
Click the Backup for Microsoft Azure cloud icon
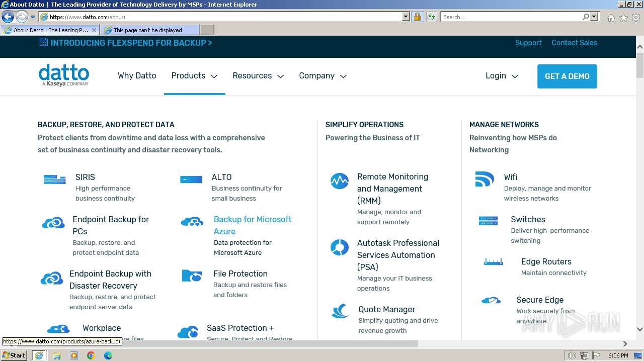click(192, 222)
